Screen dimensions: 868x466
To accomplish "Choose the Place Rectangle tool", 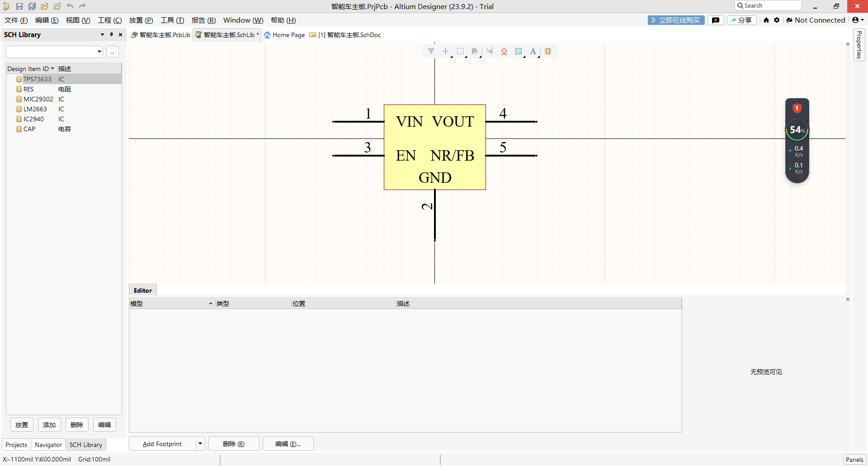I will tap(519, 51).
